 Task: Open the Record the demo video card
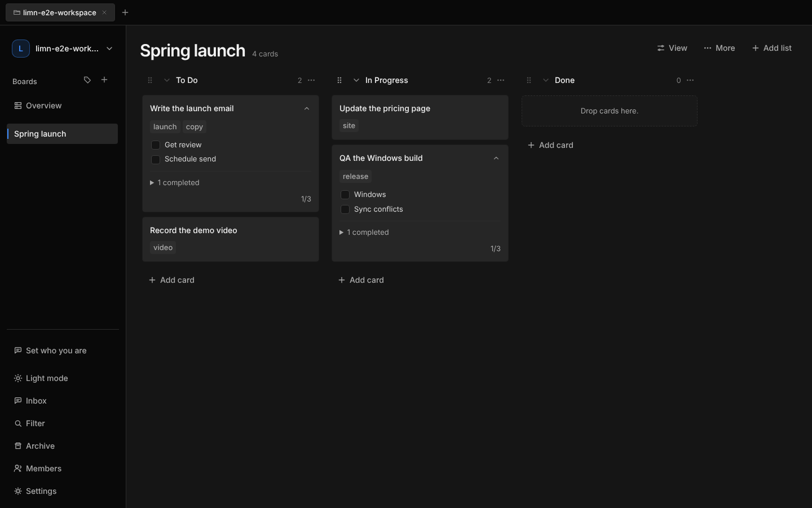tap(231, 239)
